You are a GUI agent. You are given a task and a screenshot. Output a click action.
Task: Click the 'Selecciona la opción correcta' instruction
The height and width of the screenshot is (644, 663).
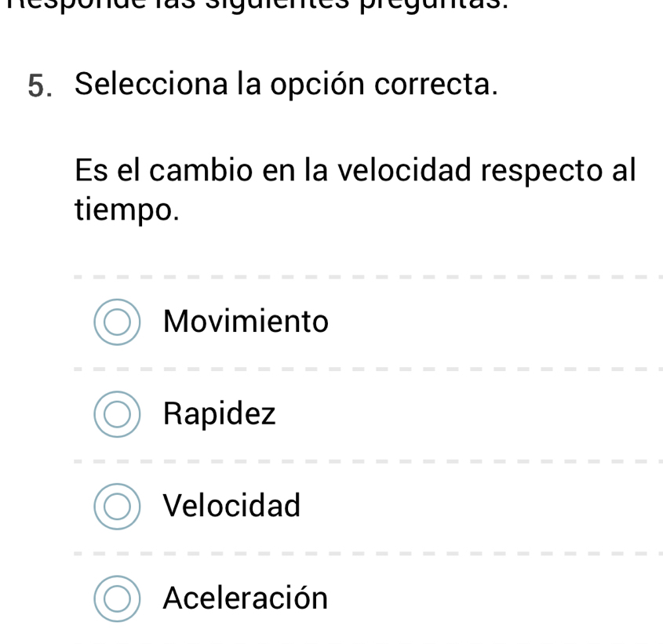pyautogui.click(x=286, y=85)
